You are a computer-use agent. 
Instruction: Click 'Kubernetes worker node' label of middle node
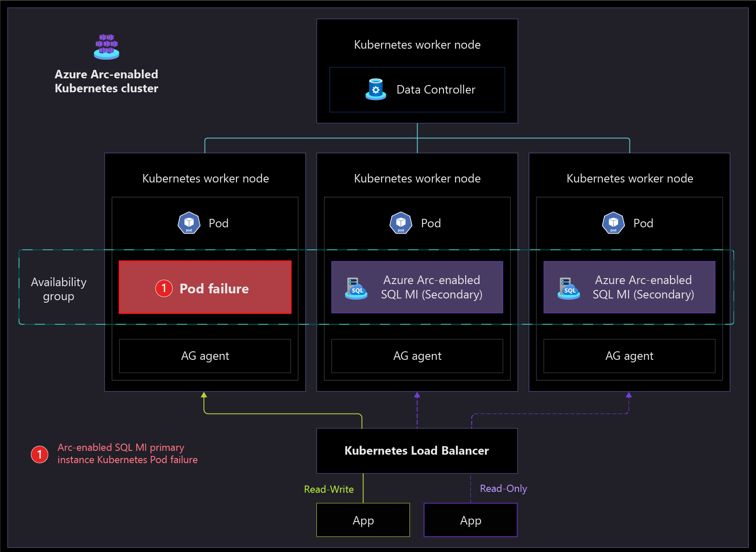pos(417,178)
